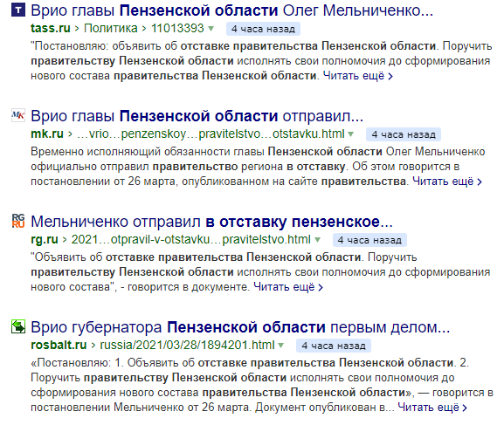Click '4 часа назад' badge on rg.ru result
This screenshot has width=504, height=425.
coord(369,240)
